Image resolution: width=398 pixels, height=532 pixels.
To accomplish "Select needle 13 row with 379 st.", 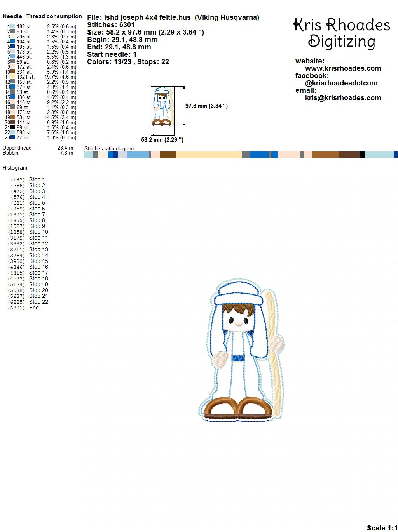I will [x=40, y=87].
